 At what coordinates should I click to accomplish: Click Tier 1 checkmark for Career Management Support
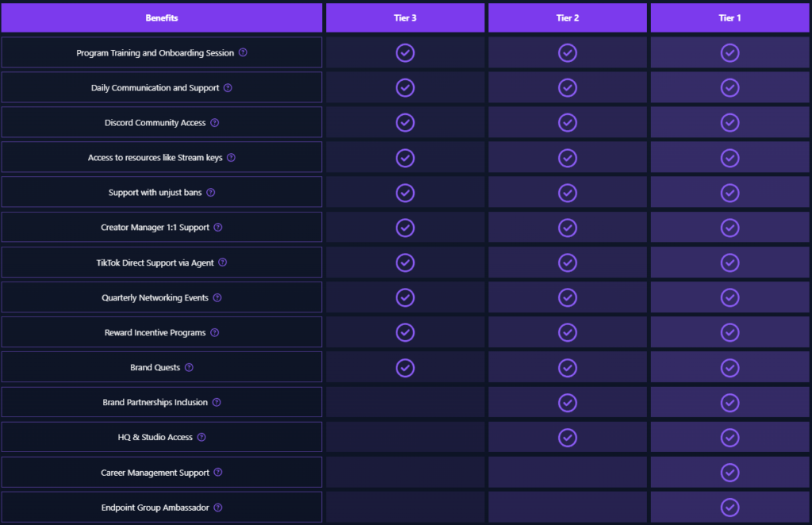(x=730, y=473)
